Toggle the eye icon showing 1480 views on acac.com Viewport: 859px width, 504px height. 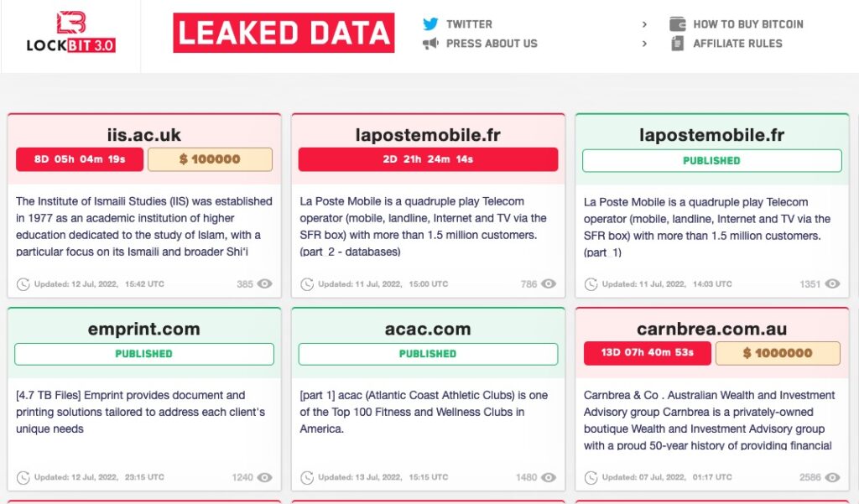pyautogui.click(x=550, y=476)
